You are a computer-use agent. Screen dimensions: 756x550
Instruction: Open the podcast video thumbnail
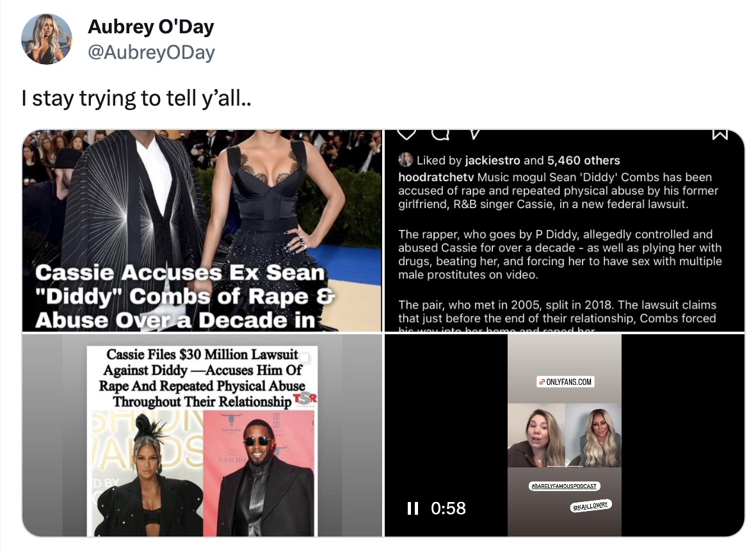pos(565,435)
